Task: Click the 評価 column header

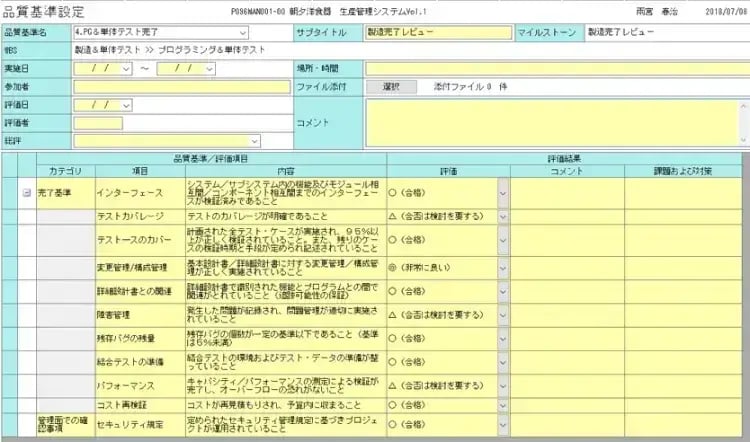Action: [448, 171]
